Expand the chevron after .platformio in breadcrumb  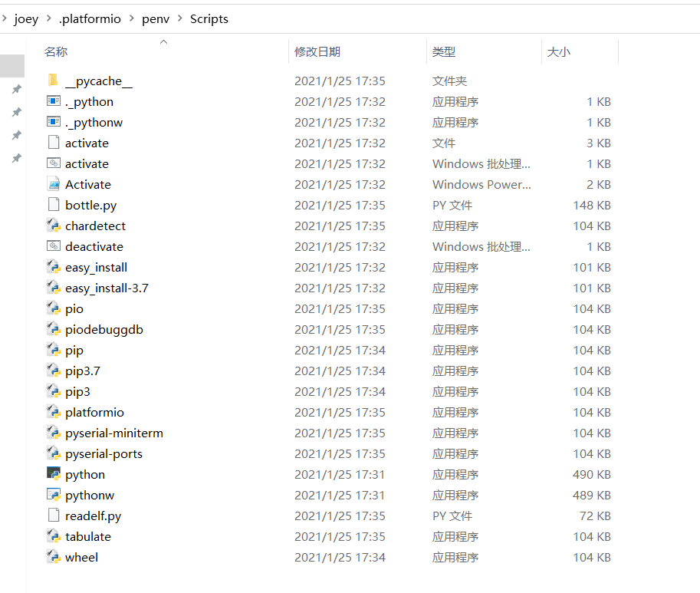(x=132, y=18)
